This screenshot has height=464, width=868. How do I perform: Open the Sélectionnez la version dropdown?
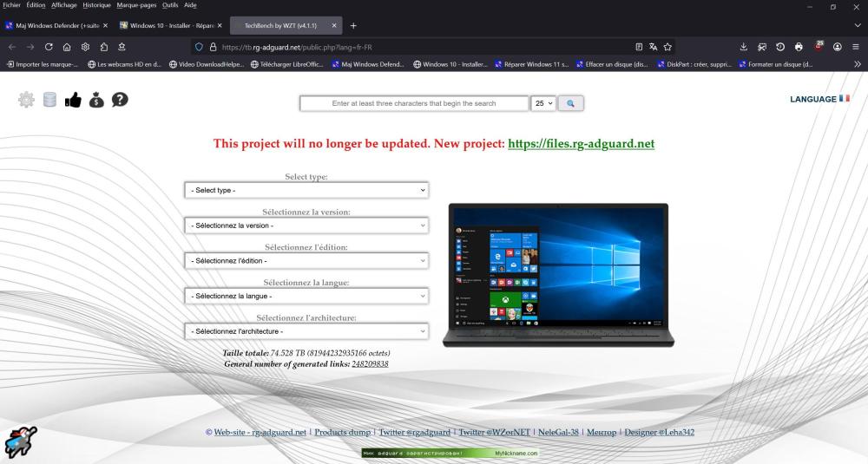point(306,225)
